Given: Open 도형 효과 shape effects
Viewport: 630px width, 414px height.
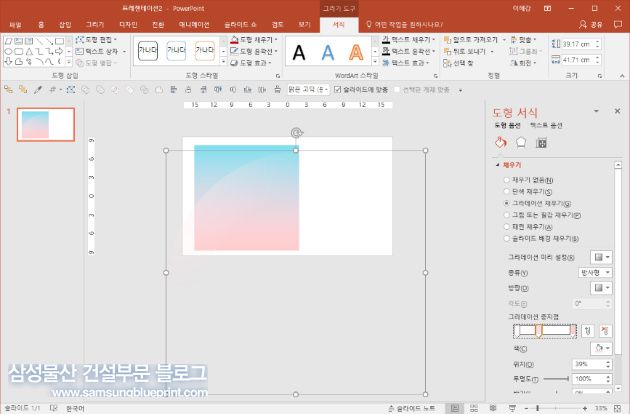Looking at the screenshot, I should coord(251,63).
